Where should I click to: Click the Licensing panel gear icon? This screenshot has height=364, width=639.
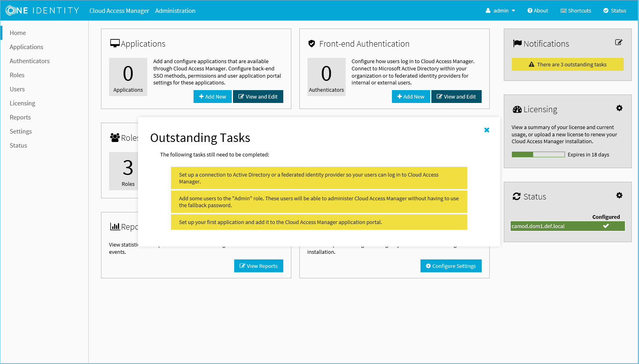(619, 108)
